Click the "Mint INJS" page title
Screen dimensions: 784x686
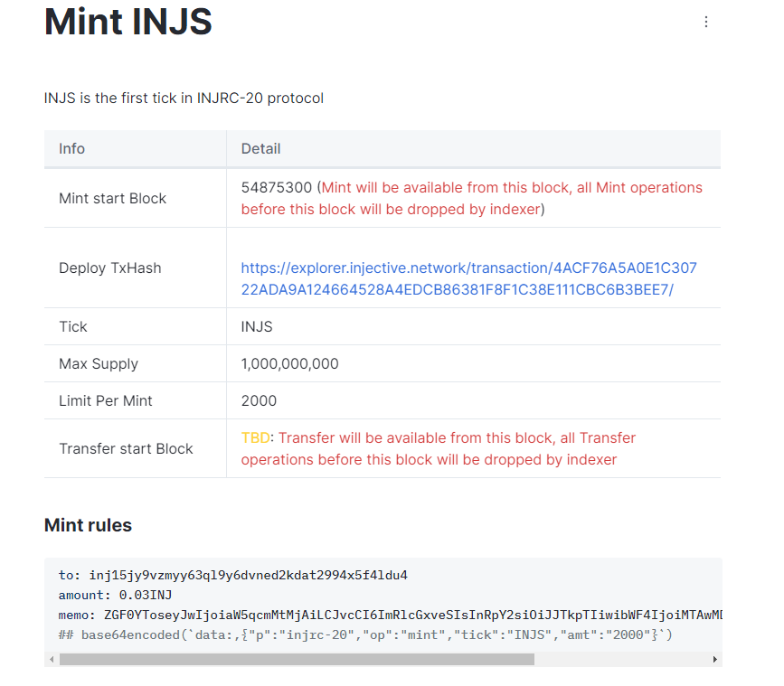click(128, 22)
